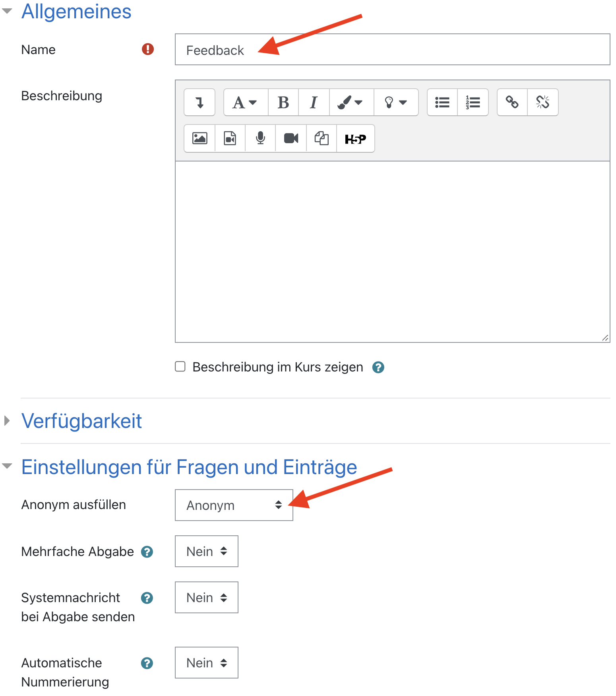
Task: Click the H5P insert button
Action: pyautogui.click(x=355, y=138)
